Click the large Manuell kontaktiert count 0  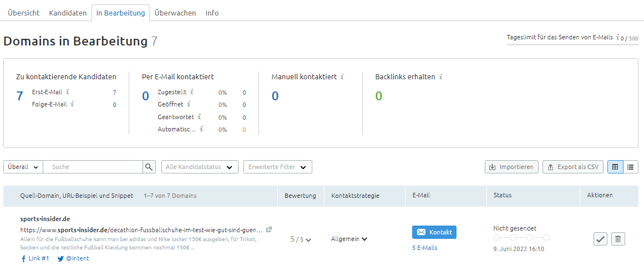(x=275, y=96)
